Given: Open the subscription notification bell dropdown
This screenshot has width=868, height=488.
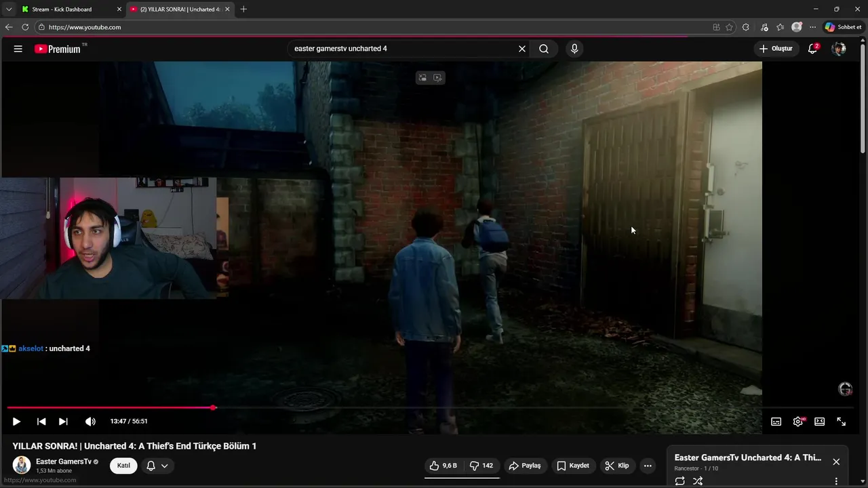Looking at the screenshot, I should [157, 466].
